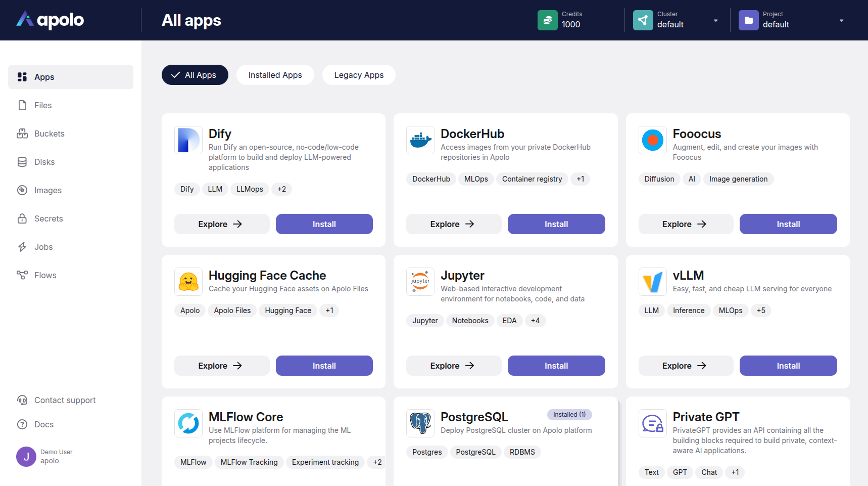Click the Credits coin icon
The image size is (868, 486).
(547, 20)
